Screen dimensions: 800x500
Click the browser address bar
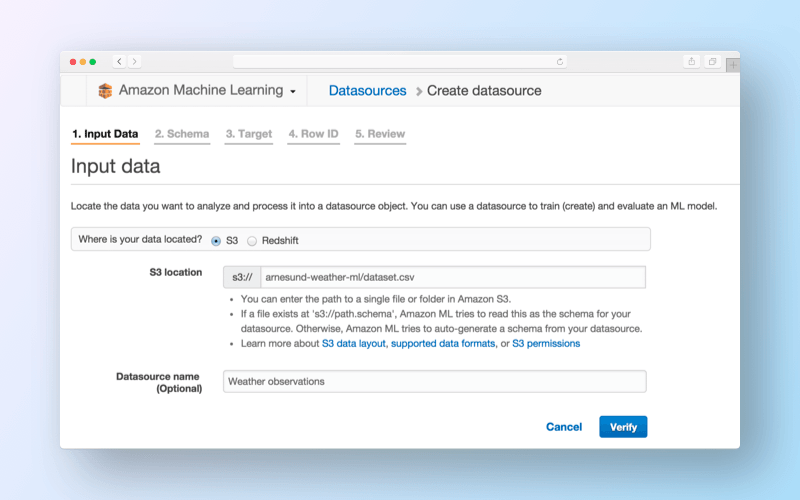click(x=399, y=62)
